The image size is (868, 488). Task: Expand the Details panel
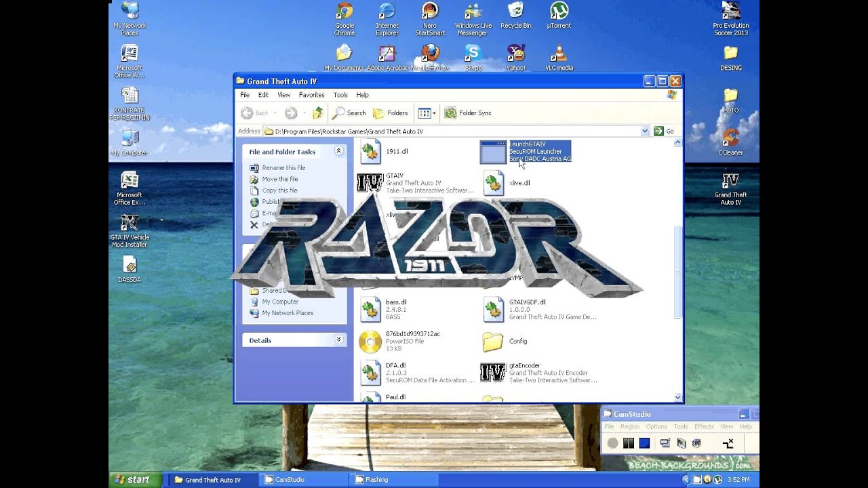[338, 340]
